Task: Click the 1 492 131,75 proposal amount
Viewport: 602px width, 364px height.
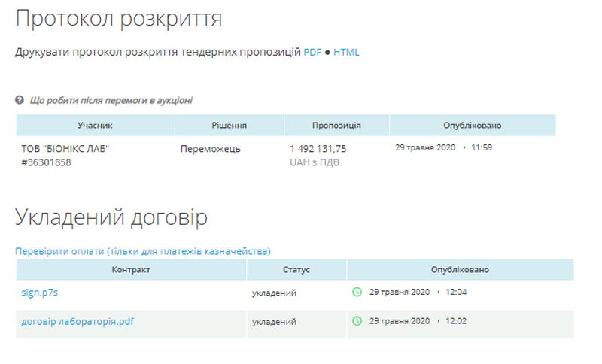Action: point(318,149)
